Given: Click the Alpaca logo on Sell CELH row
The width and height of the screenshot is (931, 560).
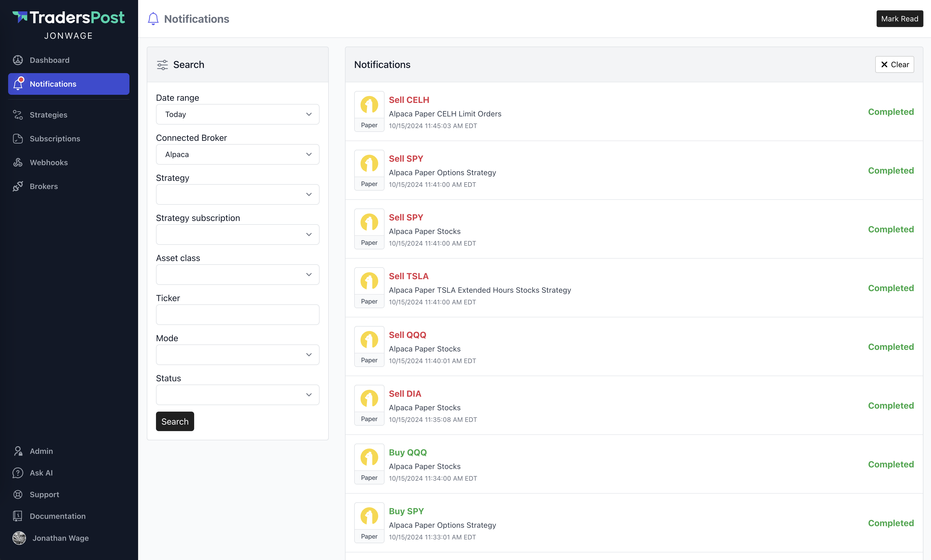Looking at the screenshot, I should pyautogui.click(x=369, y=105).
